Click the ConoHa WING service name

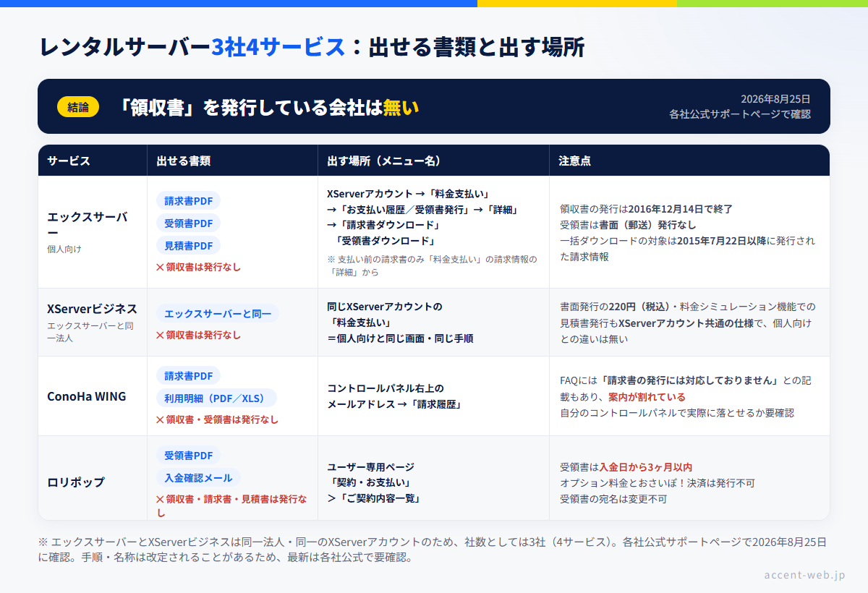[x=86, y=396]
